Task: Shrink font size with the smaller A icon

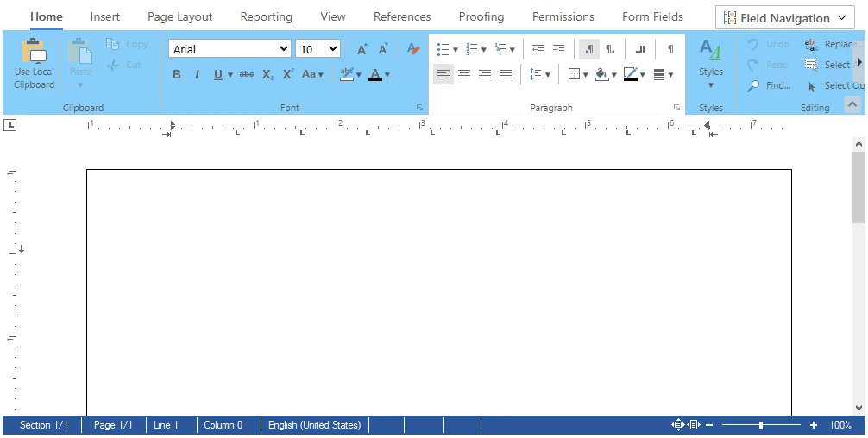Action: [x=383, y=48]
